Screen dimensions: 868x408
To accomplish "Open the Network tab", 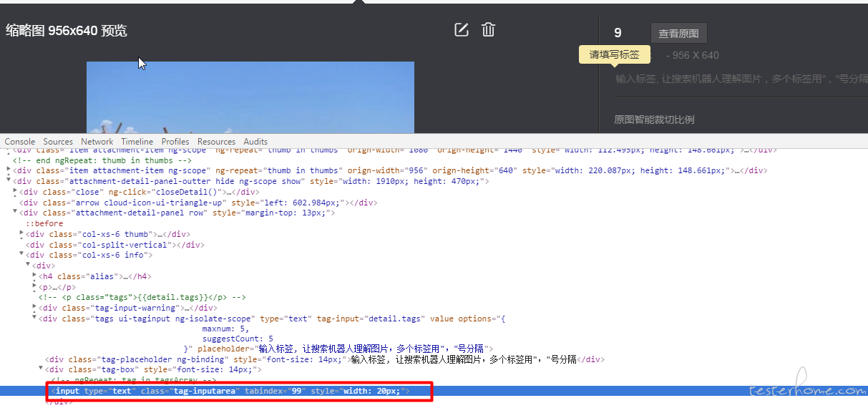I will tap(97, 142).
